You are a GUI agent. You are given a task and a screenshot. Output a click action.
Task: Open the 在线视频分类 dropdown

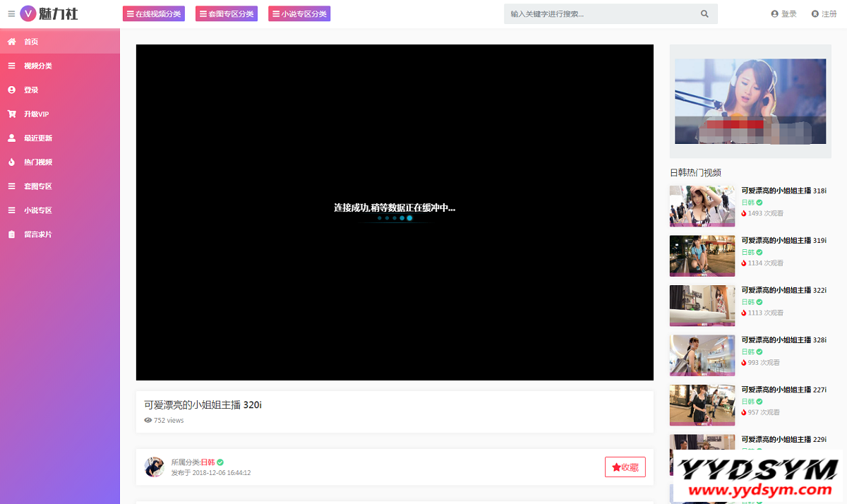coord(154,14)
